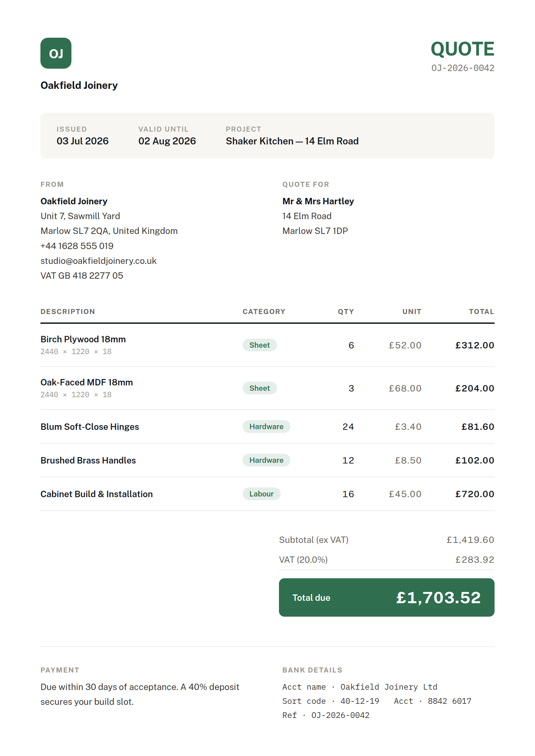Click the Oakfield Joinery name under the logo
Image resolution: width=535 pixels, height=756 pixels.
pyautogui.click(x=79, y=85)
